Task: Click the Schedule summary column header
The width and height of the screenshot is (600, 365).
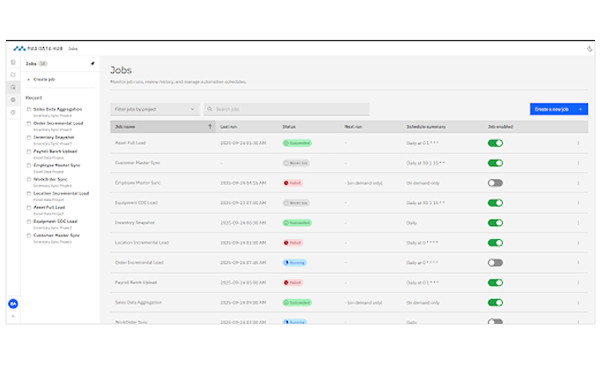Action: pos(426,127)
